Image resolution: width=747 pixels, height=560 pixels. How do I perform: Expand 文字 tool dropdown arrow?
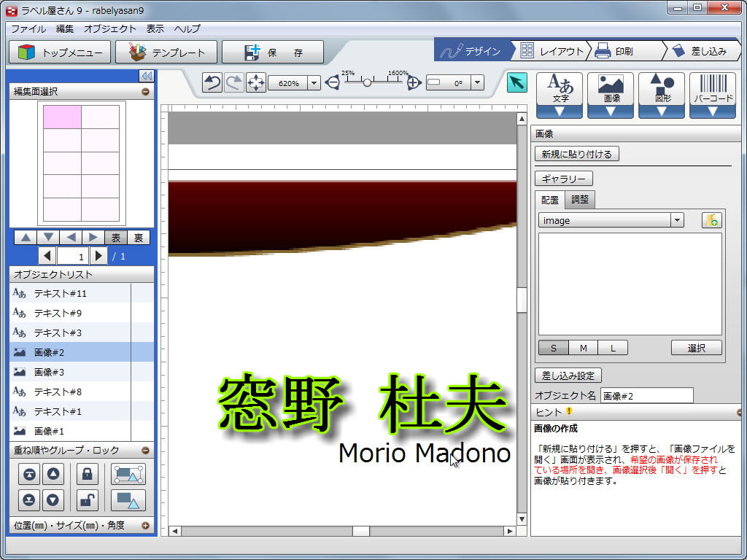click(560, 112)
